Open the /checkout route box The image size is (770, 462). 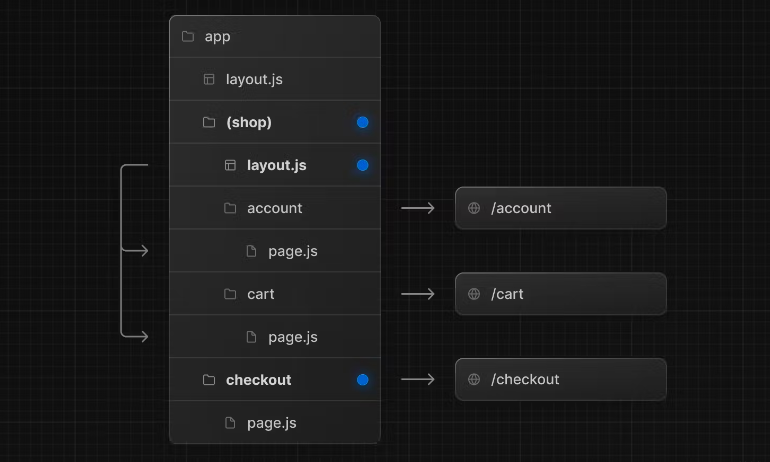(x=560, y=379)
